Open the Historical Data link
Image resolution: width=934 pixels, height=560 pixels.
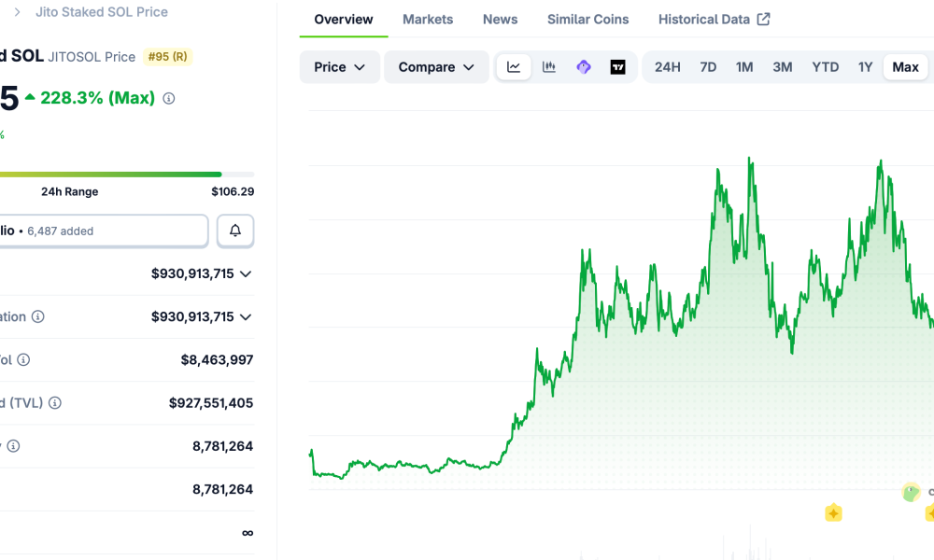point(714,20)
